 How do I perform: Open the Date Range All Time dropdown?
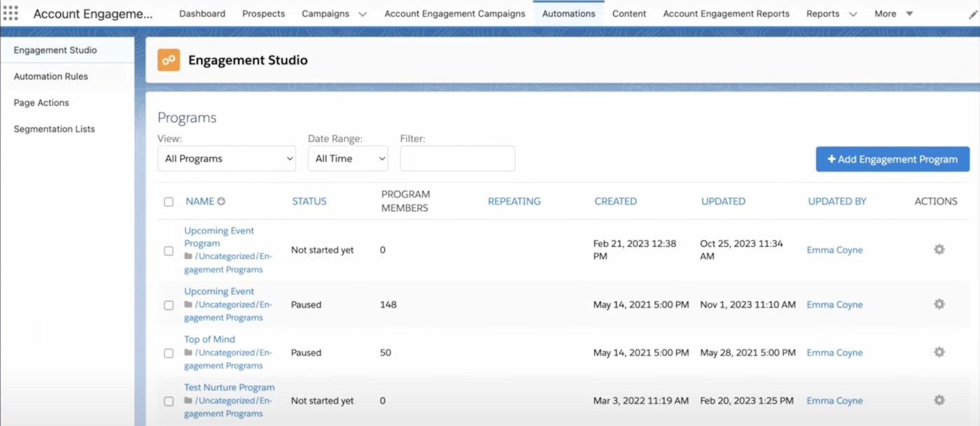coord(348,159)
